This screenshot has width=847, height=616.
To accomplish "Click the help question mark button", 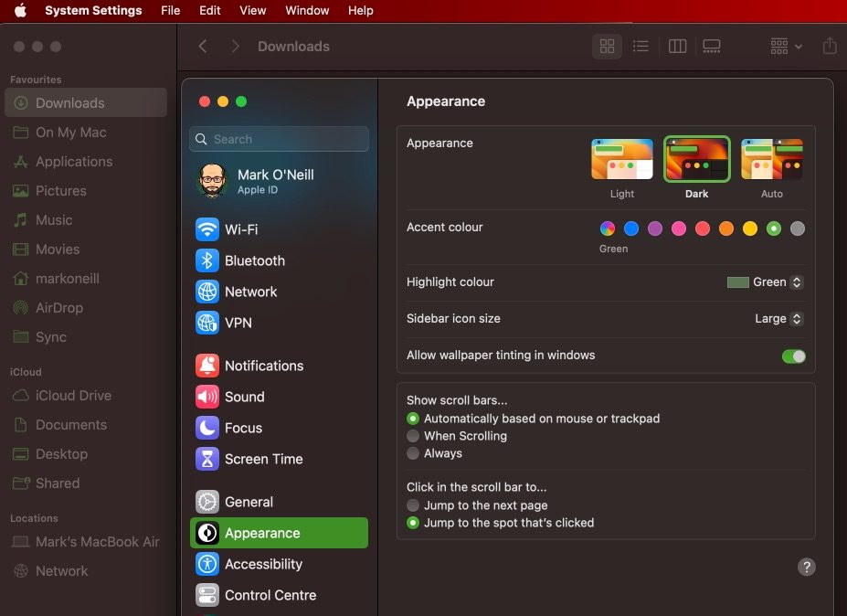I will (806, 567).
